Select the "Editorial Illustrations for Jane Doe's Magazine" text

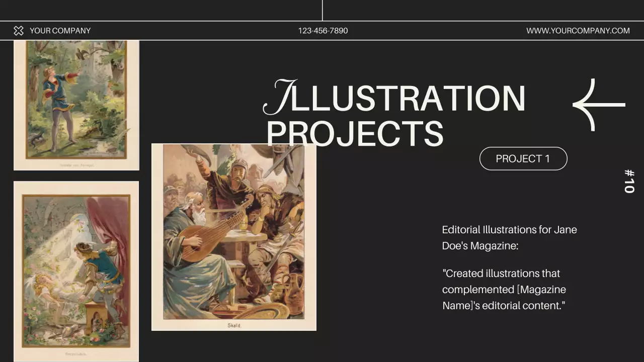[x=509, y=237]
